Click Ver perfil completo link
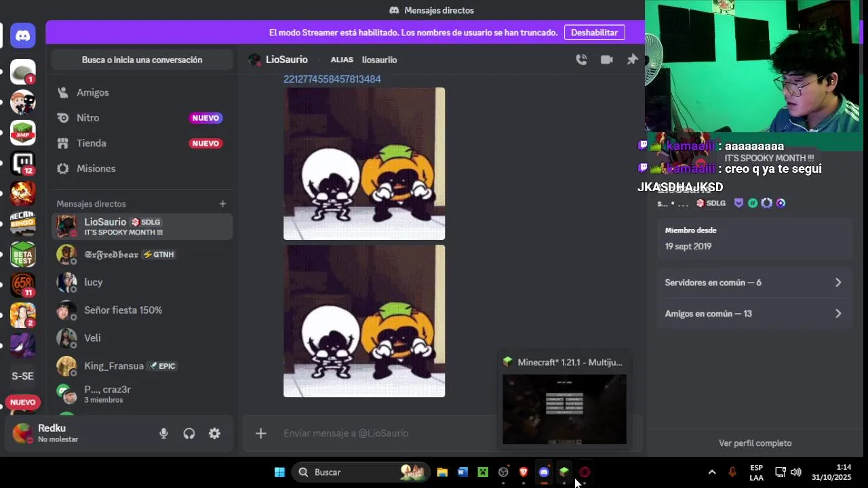 pos(755,443)
